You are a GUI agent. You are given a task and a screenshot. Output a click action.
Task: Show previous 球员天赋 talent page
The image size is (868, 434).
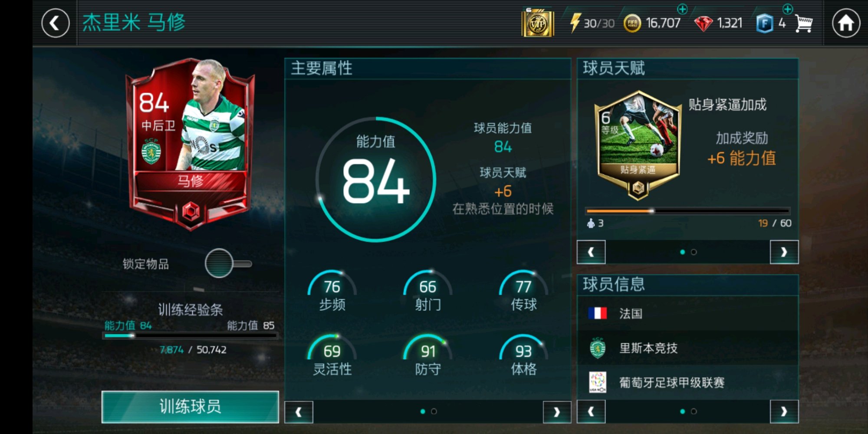(x=591, y=252)
